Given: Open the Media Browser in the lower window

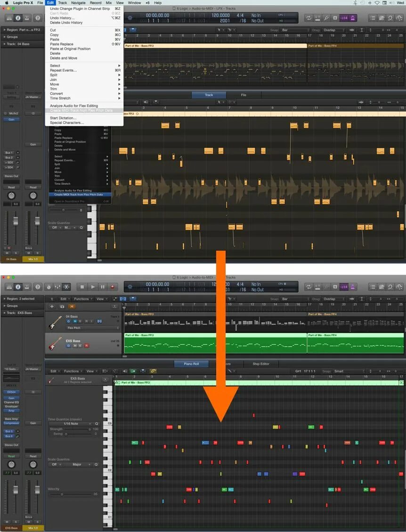Looking at the screenshot, I should [399, 287].
